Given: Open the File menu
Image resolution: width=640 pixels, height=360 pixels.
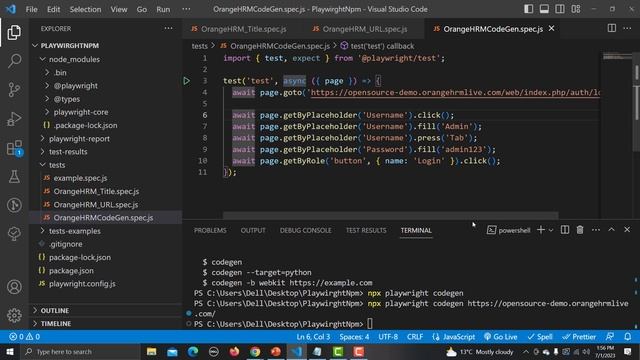Looking at the screenshot, I should [x=31, y=9].
